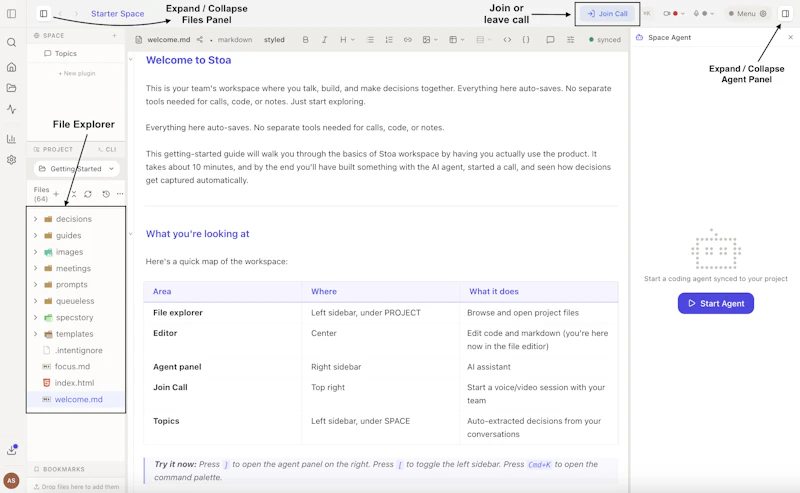Add a new item with SPACE plus

point(114,35)
